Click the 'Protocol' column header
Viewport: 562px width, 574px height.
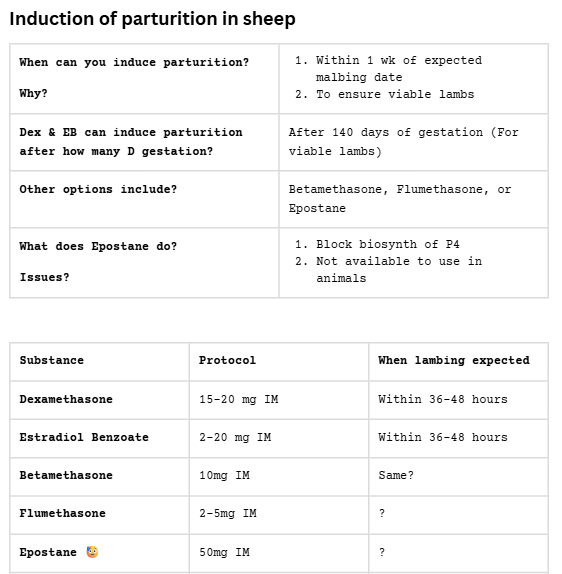coord(279,362)
